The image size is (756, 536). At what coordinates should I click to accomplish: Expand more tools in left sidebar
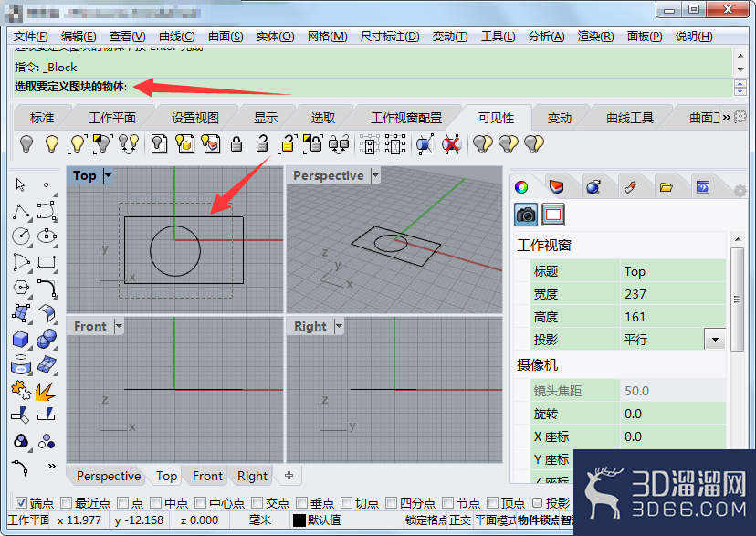pyautogui.click(x=52, y=466)
